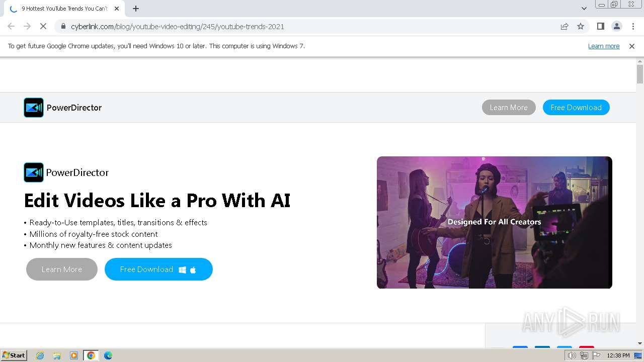Viewport: 644px width, 362px height.
Task: Click the header gray Learn More button
Action: coord(509,108)
